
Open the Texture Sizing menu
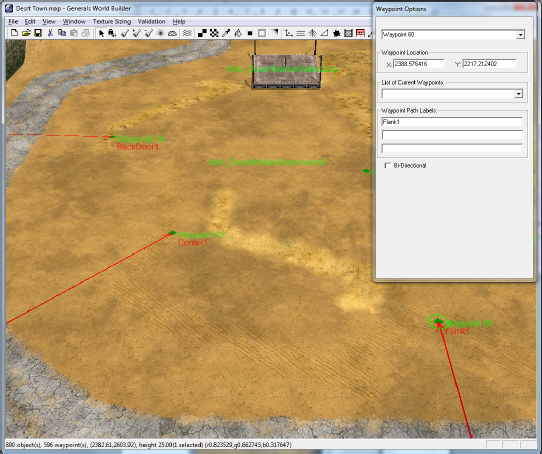click(112, 21)
